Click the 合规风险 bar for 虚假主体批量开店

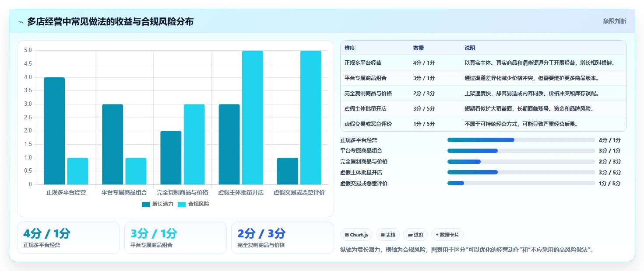tap(253, 118)
